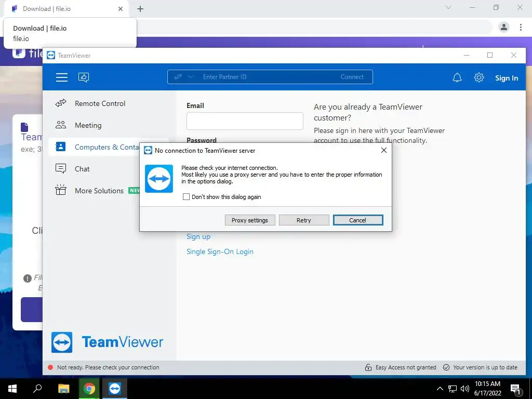Click the TeamViewer logo at bottom left

(x=107, y=342)
